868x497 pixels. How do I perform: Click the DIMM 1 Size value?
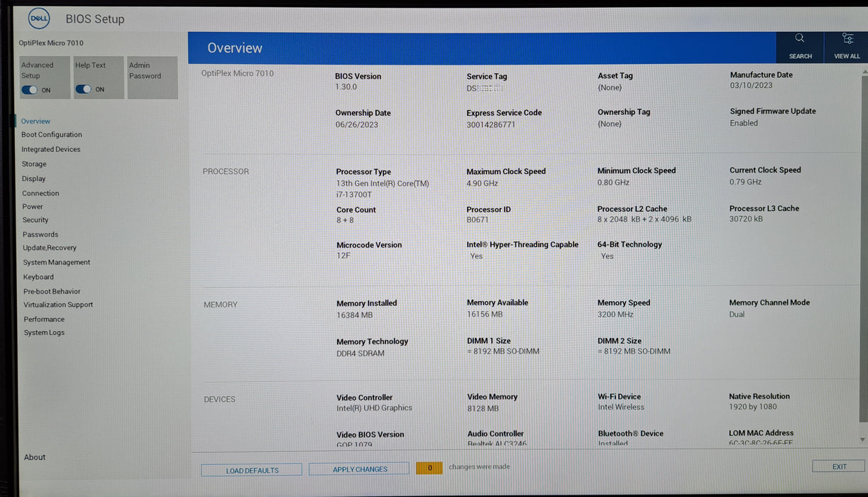pyautogui.click(x=503, y=351)
